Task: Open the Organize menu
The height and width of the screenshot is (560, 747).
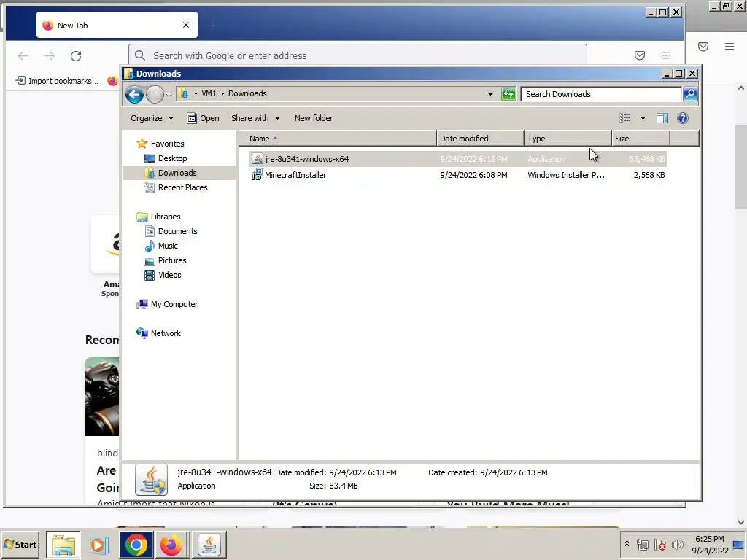Action: pos(152,118)
